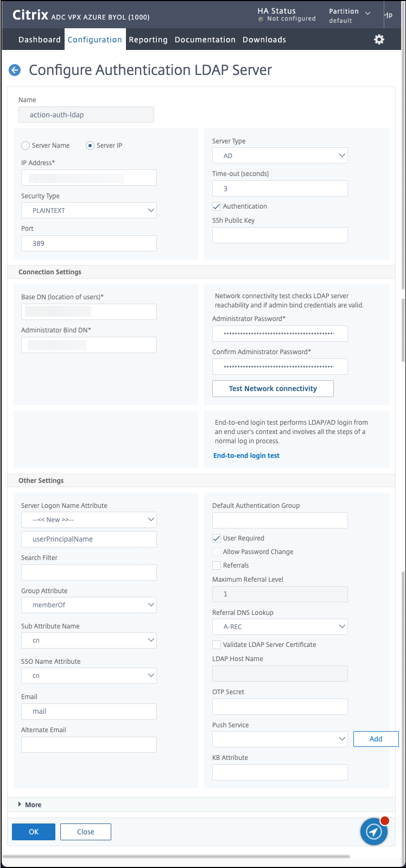
Task: Click the horizontal scrollbar at the bottom
Action: [x=176, y=857]
